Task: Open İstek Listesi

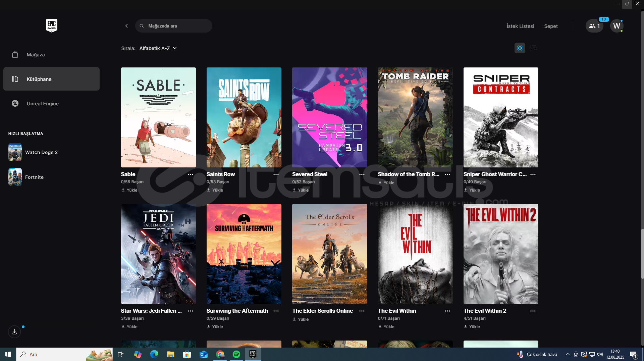Action: pyautogui.click(x=520, y=26)
